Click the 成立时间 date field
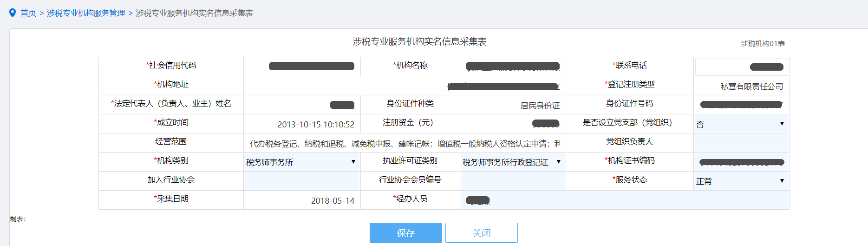This screenshot has width=868, height=246. [x=302, y=124]
